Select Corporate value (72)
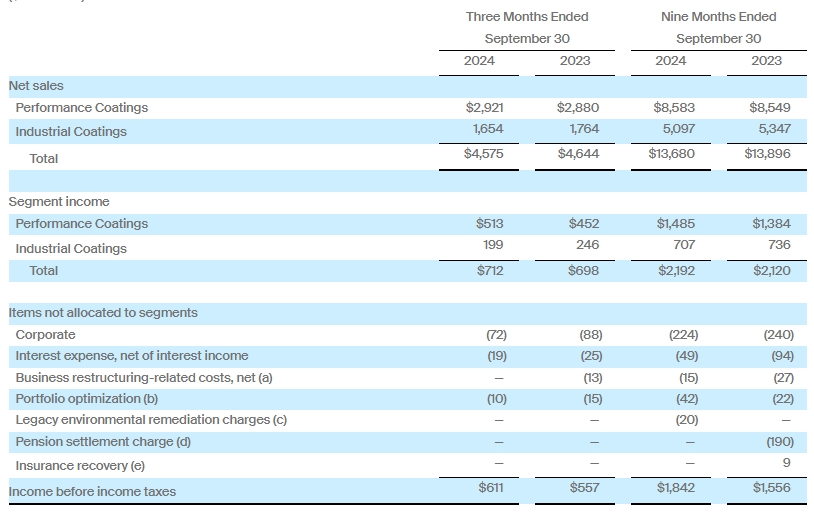The width and height of the screenshot is (814, 517). coord(496,335)
